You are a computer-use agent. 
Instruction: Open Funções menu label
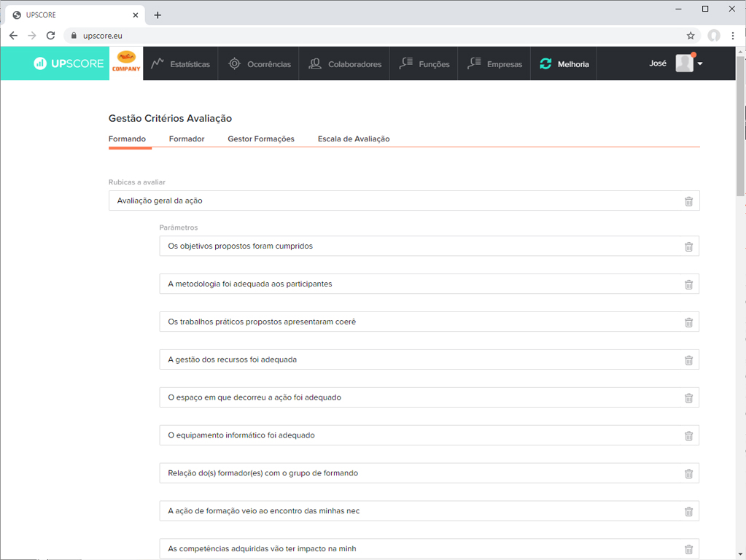click(434, 64)
